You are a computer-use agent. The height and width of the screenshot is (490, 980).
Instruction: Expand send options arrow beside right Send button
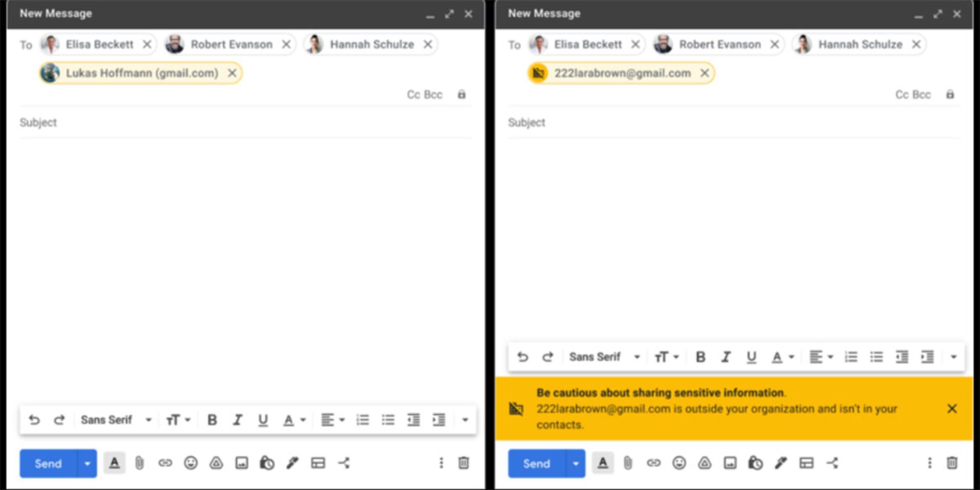coord(576,463)
